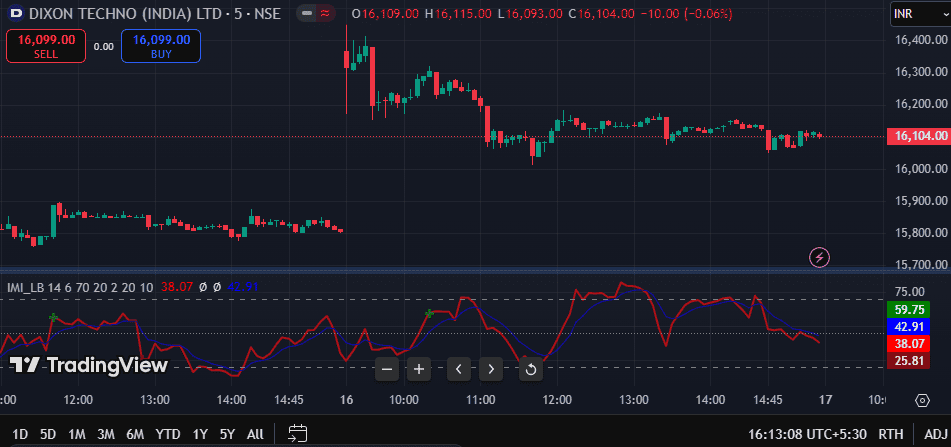
Task: Zoom out the chart with minus button
Action: coord(387,369)
